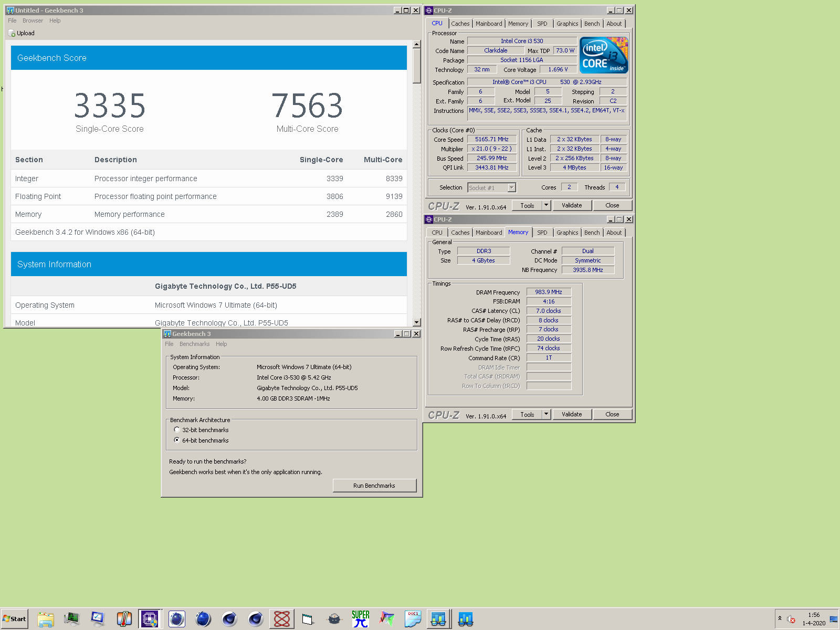Click scroll-down arrow in Geekbench results scrollbar

click(417, 322)
